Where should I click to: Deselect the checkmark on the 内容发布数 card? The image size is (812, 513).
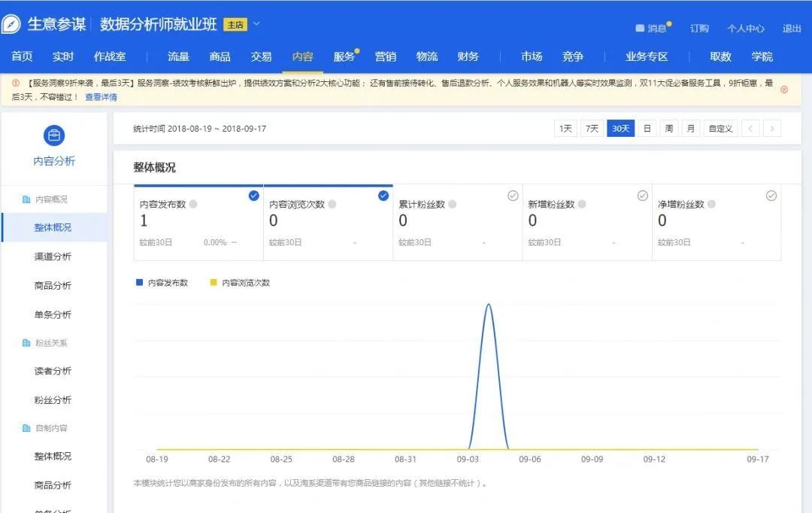coord(253,195)
